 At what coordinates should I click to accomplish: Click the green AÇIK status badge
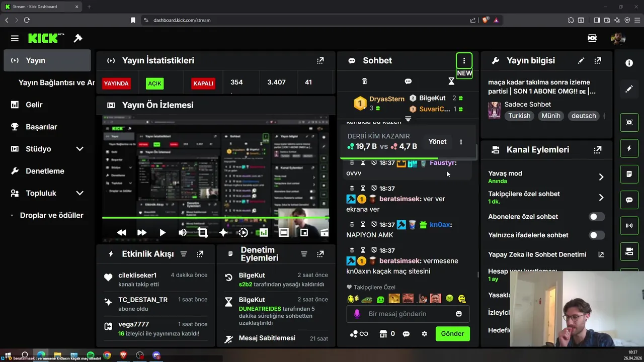click(154, 83)
